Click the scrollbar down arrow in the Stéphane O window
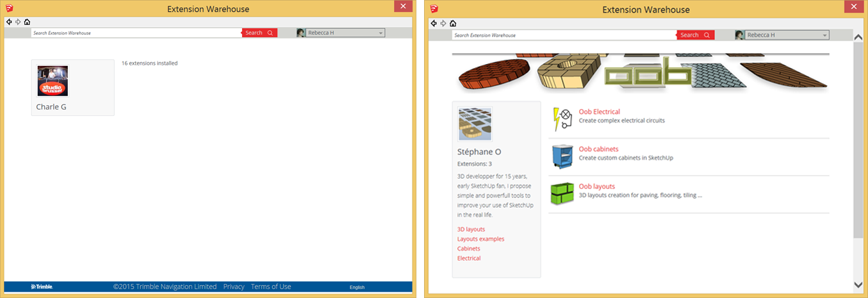Screen dimensions: 868x298 [x=858, y=285]
